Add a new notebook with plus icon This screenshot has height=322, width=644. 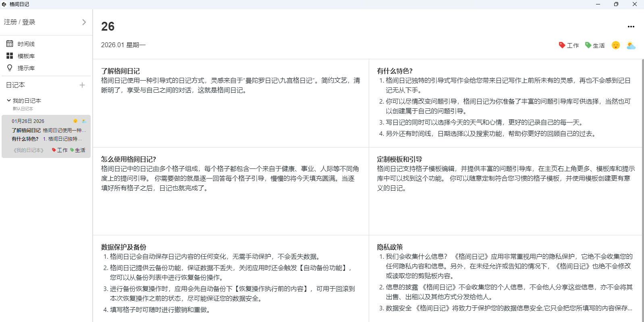tap(82, 85)
